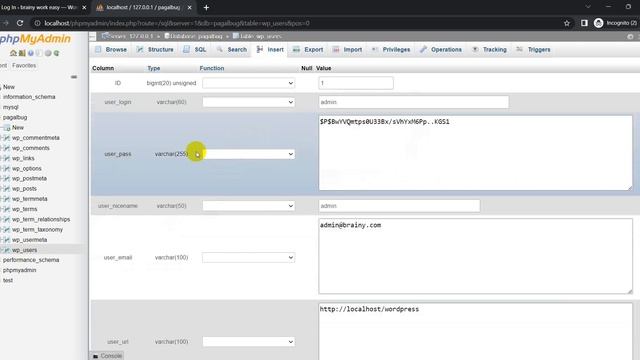This screenshot has width=640, height=360.
Task: Click the table icon beside wp_commentmeta
Action: pos(7,138)
